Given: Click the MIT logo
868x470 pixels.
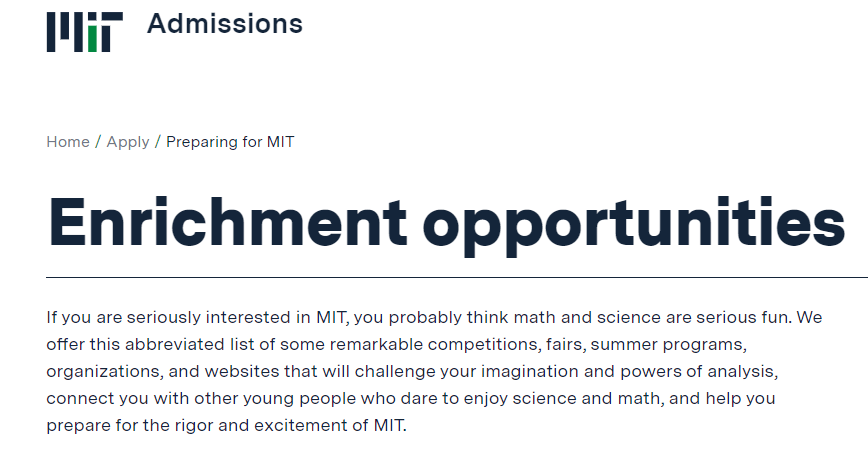Looking at the screenshot, I should point(84,31).
